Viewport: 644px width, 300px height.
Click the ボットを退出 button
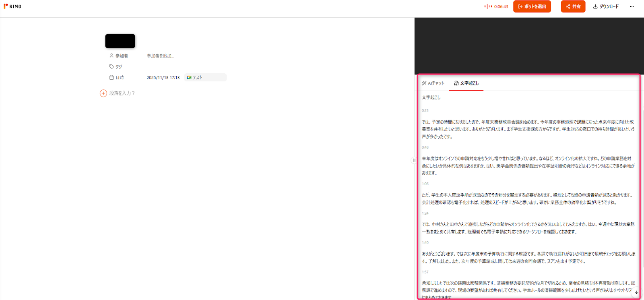(x=532, y=6)
